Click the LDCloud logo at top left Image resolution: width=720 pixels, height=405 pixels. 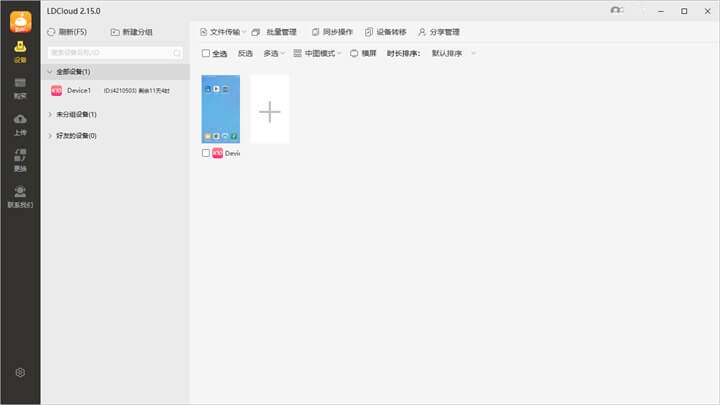(x=20, y=20)
